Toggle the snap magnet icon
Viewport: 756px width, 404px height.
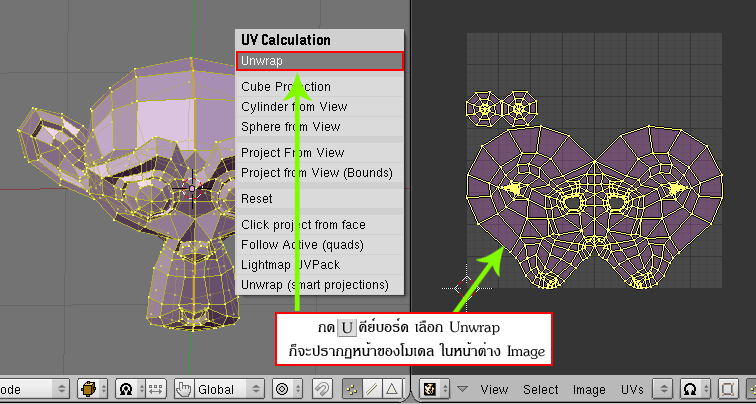[323, 389]
